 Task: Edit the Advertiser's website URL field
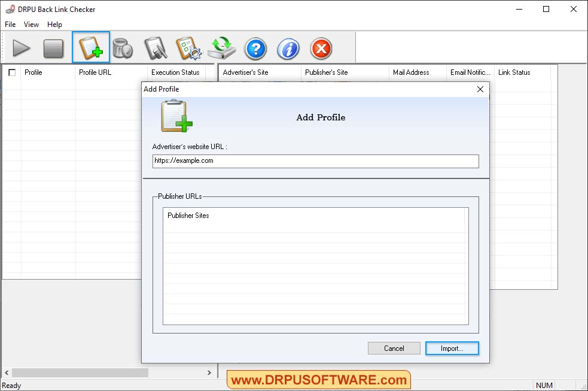pos(315,161)
